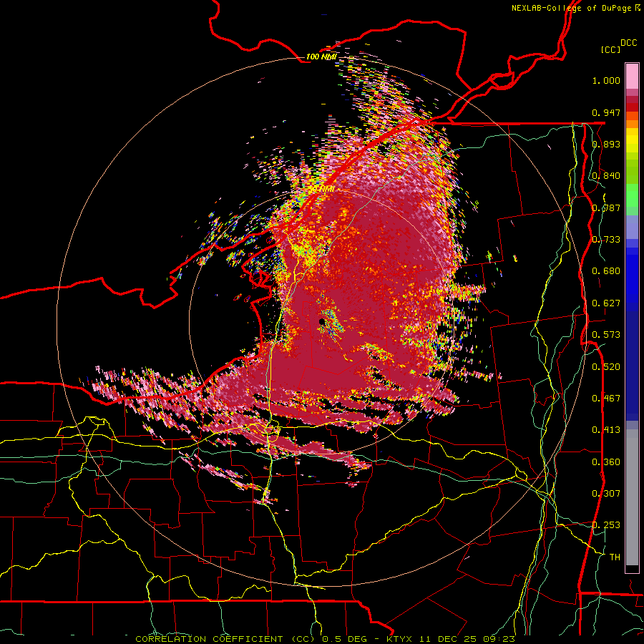Screen dimensions: 644x644
Task: Click the 50 NMI range ring label
Action: (321, 189)
